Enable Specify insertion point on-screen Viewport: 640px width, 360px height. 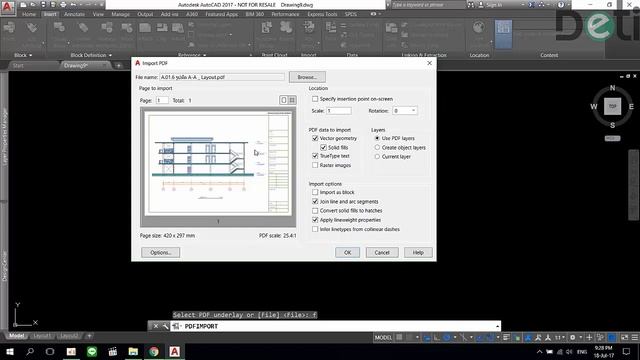pyautogui.click(x=315, y=99)
